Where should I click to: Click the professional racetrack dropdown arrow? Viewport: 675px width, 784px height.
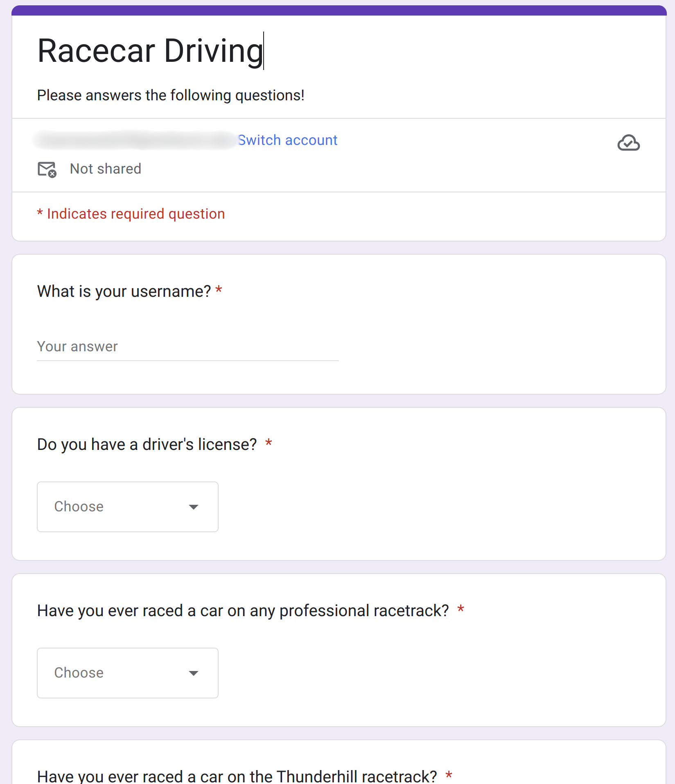[194, 673]
